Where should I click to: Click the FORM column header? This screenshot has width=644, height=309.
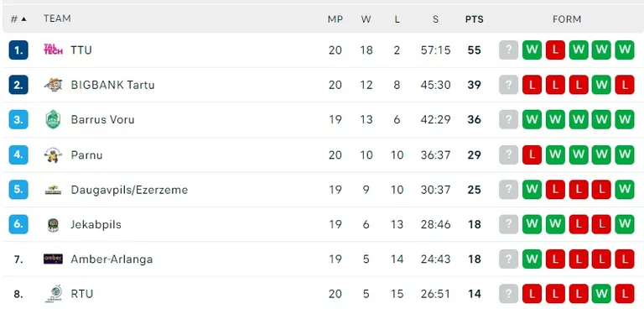567,19
